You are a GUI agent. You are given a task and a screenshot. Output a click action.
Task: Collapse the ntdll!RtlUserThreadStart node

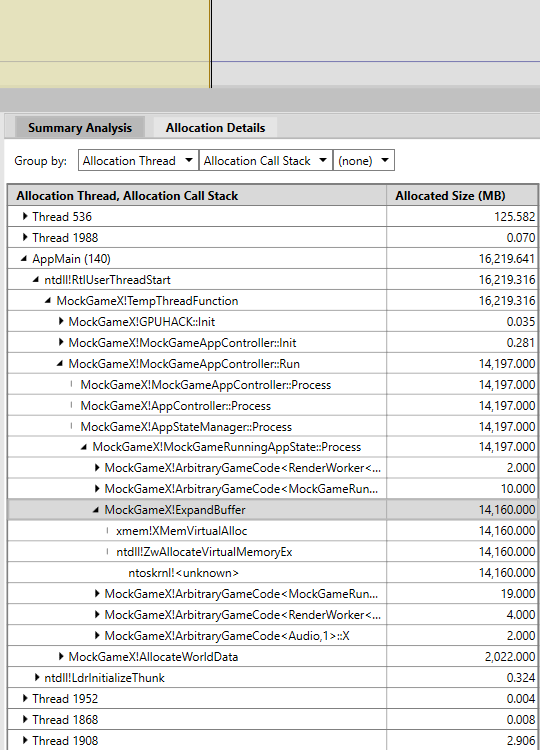(x=36, y=280)
